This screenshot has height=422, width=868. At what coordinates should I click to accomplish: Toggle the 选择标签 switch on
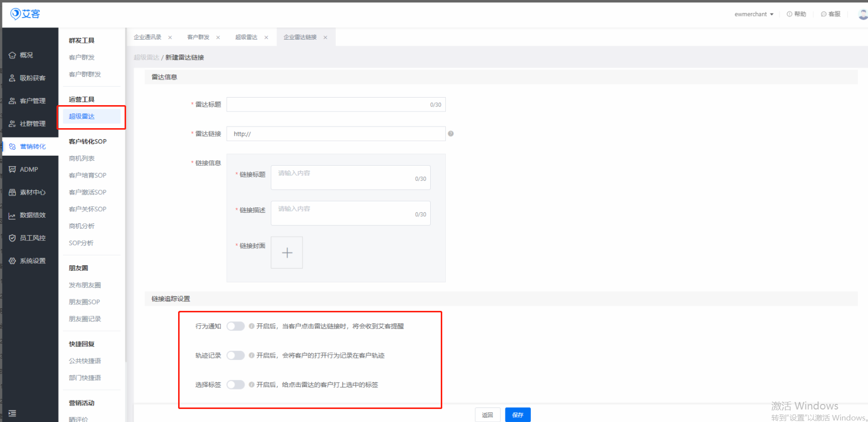pyautogui.click(x=235, y=385)
